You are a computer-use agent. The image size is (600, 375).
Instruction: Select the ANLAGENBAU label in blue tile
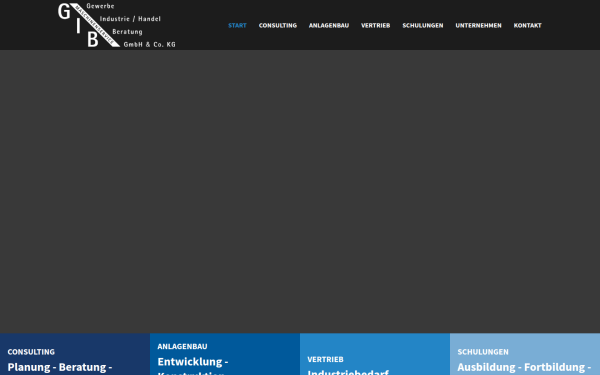pyautogui.click(x=182, y=346)
